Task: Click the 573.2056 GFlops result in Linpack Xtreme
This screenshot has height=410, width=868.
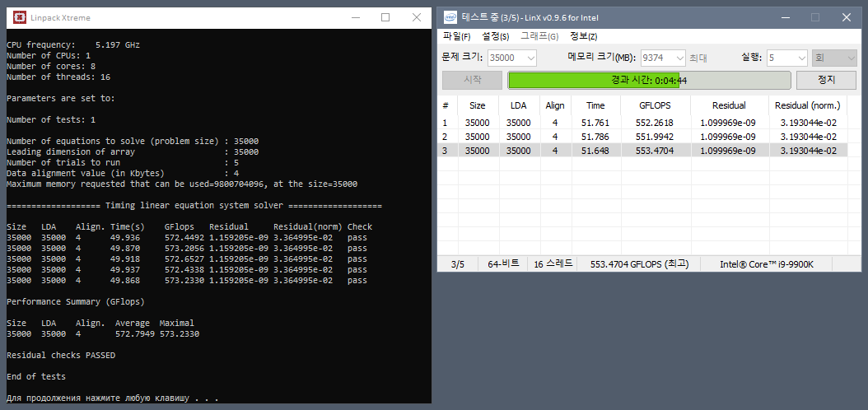Action: coord(184,249)
